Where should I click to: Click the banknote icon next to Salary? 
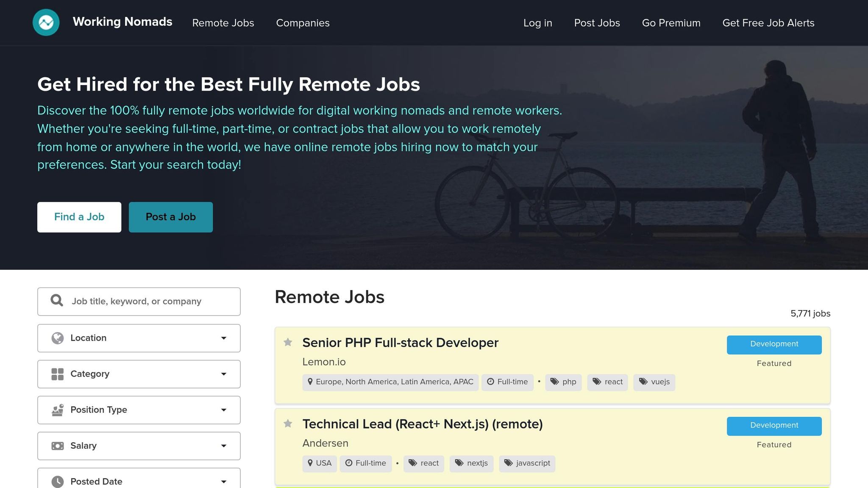[57, 446]
